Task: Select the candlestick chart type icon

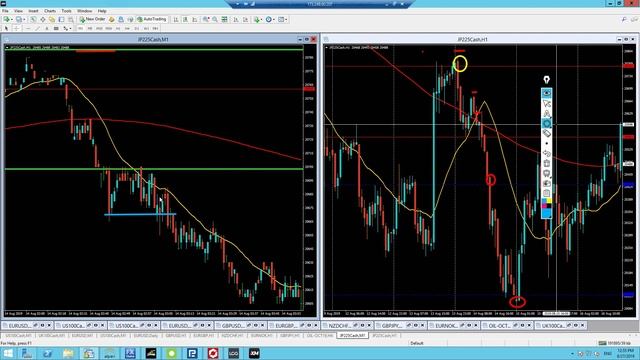Action: click(185, 19)
